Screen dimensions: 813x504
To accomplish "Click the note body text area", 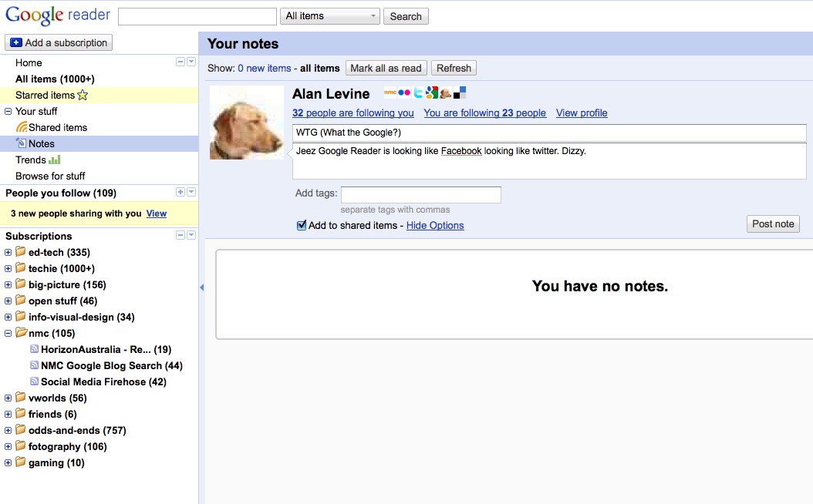I will click(550, 161).
